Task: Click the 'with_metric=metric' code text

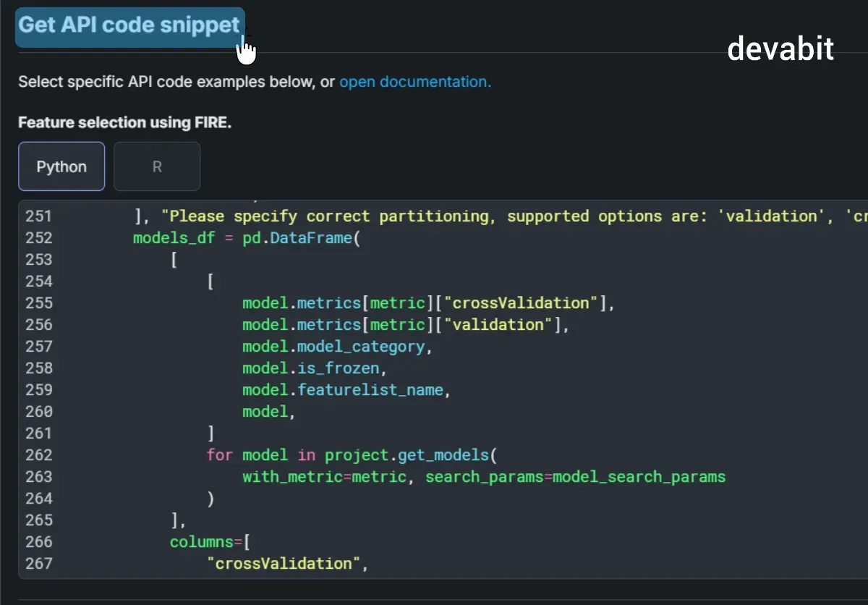Action: pos(324,476)
